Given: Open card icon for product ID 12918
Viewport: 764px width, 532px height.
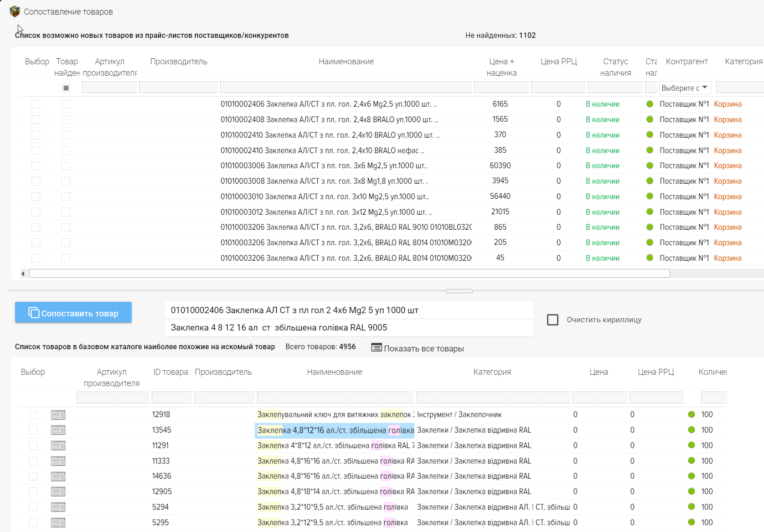Looking at the screenshot, I should 58,415.
